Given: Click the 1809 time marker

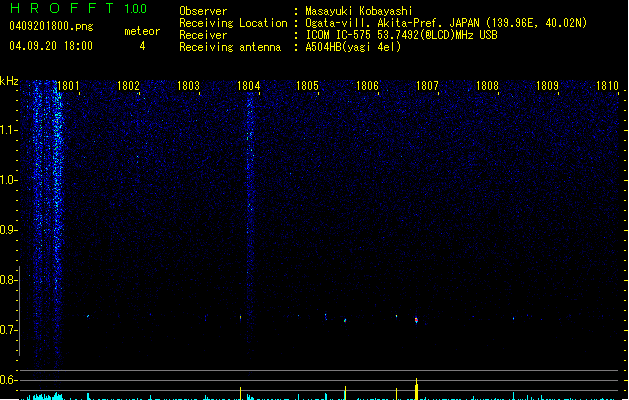Looking at the screenshot, I should (547, 86).
